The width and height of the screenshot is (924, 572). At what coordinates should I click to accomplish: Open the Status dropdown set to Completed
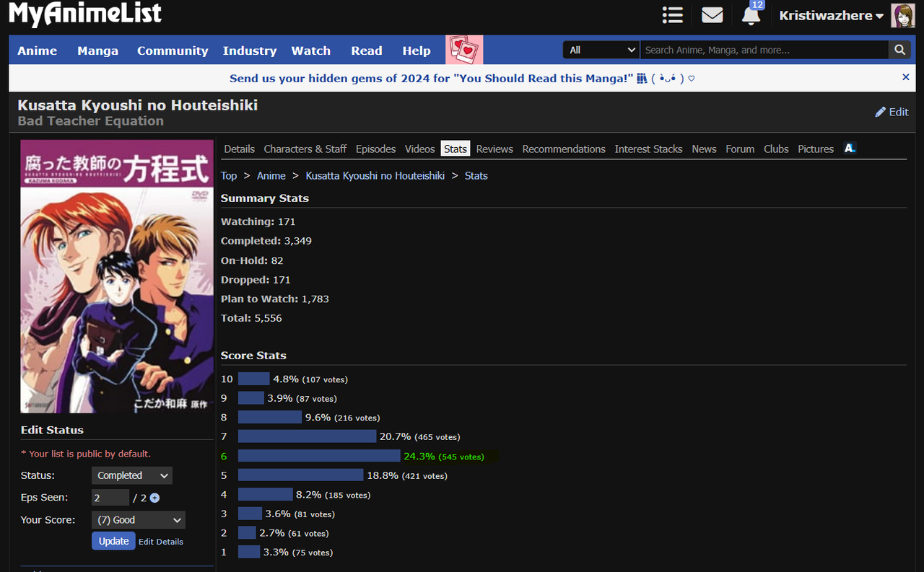click(x=132, y=475)
